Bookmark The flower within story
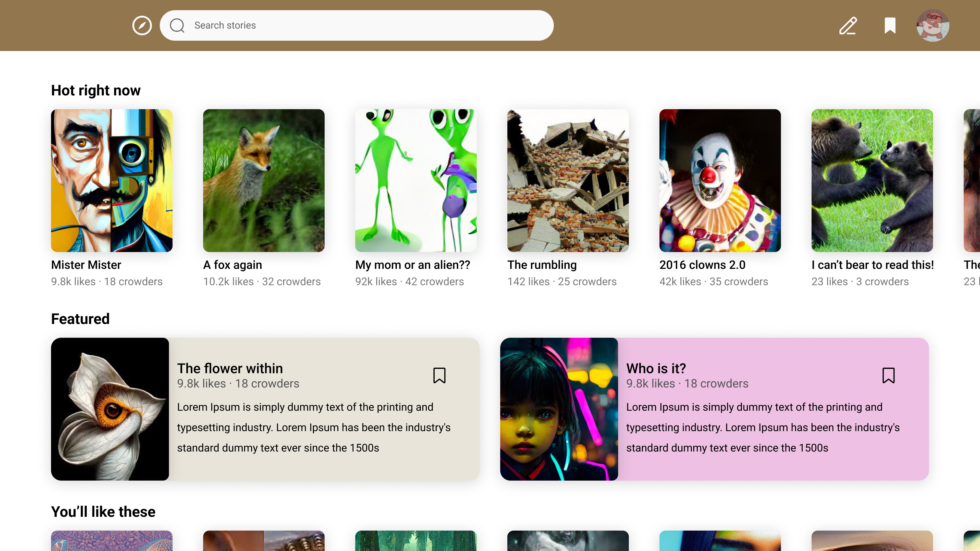 (439, 375)
